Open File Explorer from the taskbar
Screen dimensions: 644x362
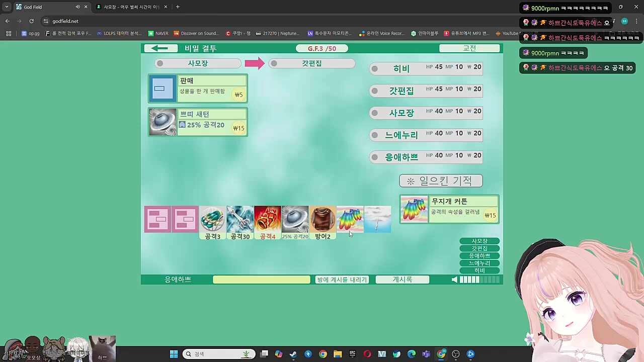point(338,354)
